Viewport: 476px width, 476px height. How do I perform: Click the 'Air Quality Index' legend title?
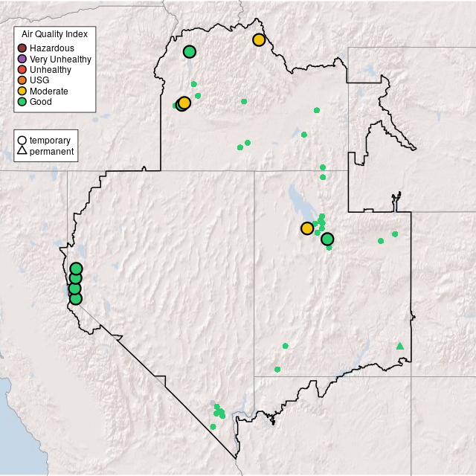click(x=55, y=34)
